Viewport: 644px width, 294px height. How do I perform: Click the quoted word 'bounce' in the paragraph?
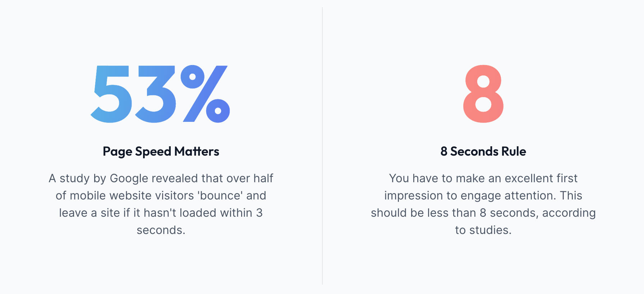(220, 196)
